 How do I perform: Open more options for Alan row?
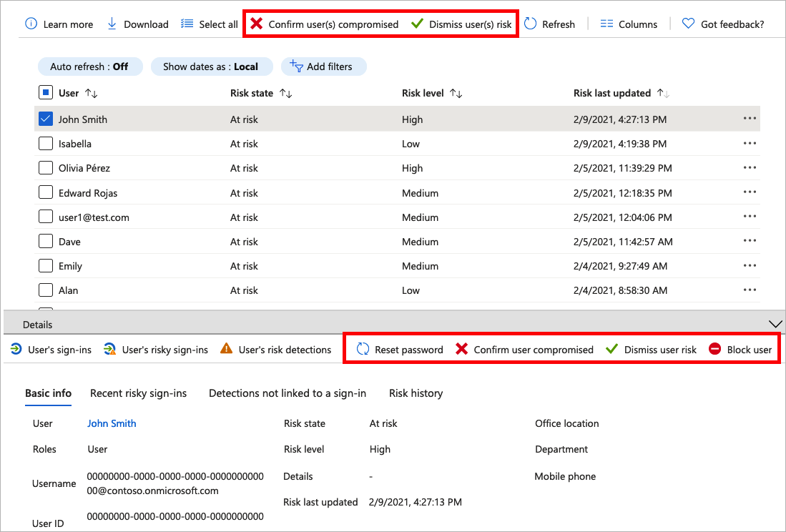coord(750,290)
